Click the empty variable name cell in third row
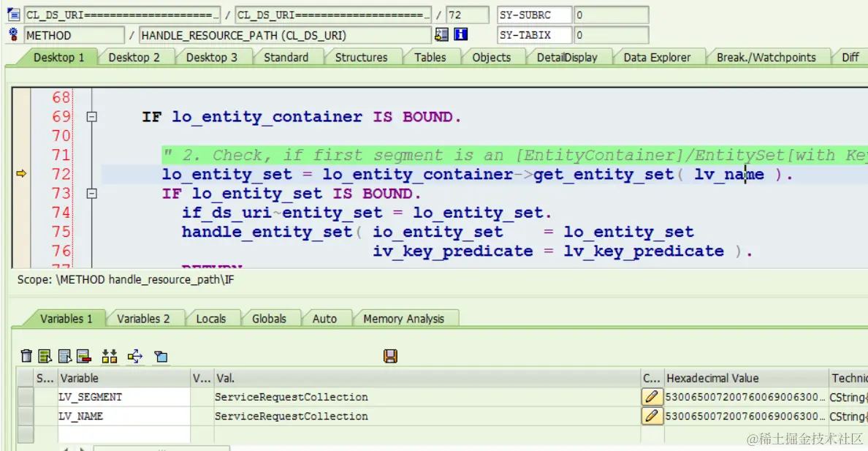This screenshot has height=451, width=868. point(124,434)
